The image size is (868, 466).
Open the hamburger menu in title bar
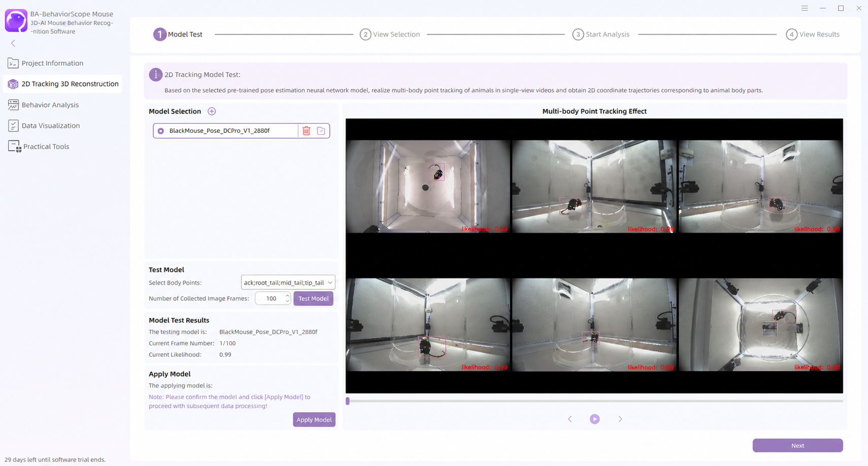805,8
